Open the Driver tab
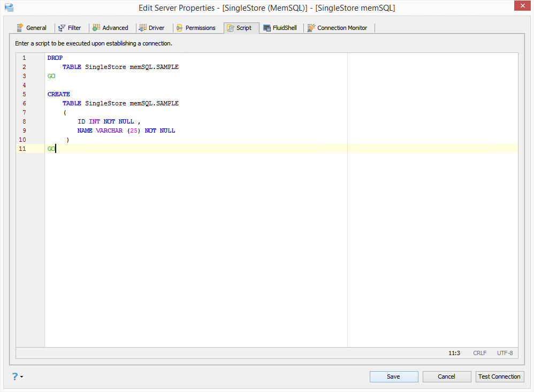 pos(152,28)
